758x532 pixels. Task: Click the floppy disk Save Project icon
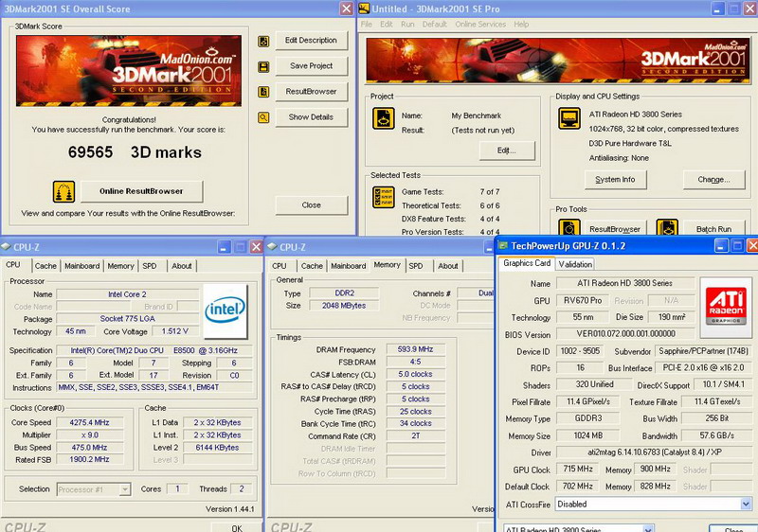click(x=263, y=66)
